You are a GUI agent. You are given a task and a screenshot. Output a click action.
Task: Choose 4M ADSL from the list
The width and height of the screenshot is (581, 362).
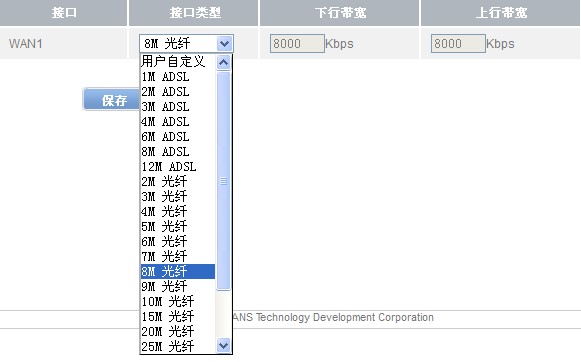(x=177, y=122)
